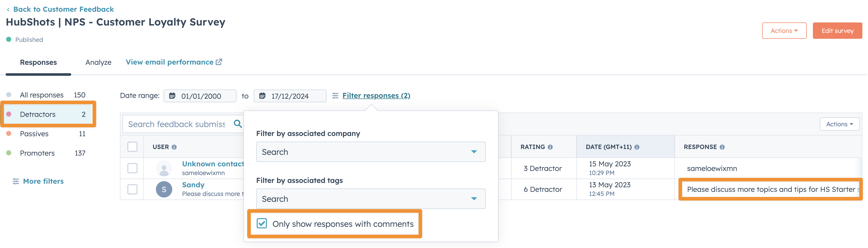The width and height of the screenshot is (868, 248).
Task: Select the Promoters response category
Action: [x=37, y=153]
